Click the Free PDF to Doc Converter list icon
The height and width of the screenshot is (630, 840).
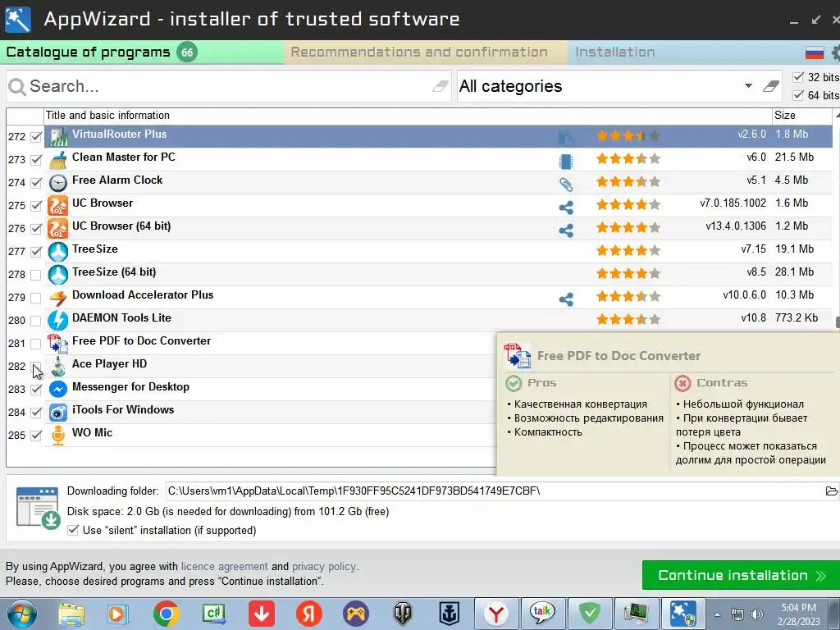[x=58, y=344]
